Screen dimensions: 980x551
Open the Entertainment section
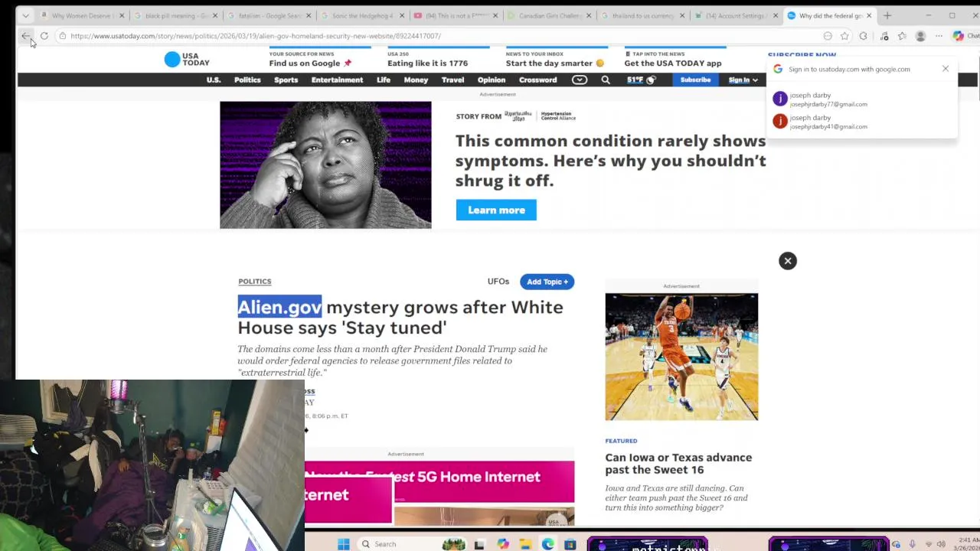click(337, 80)
